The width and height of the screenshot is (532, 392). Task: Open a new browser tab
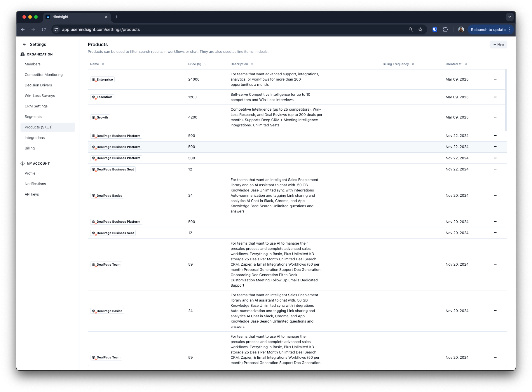[117, 17]
